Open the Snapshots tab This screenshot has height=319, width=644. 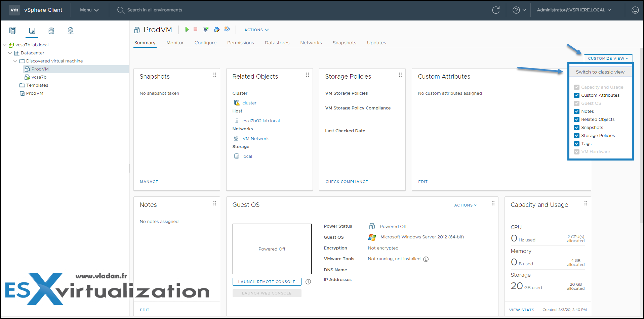(345, 43)
